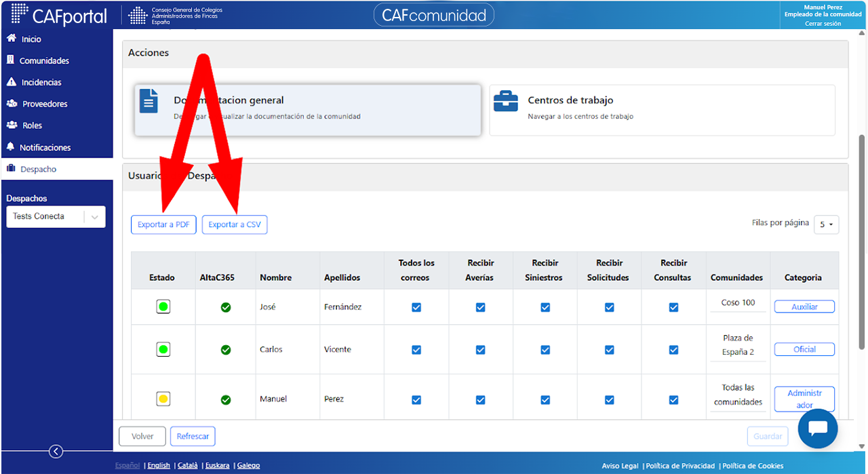This screenshot has width=868, height=474.
Task: Click the yellow status indicator for Manuel
Action: [163, 399]
